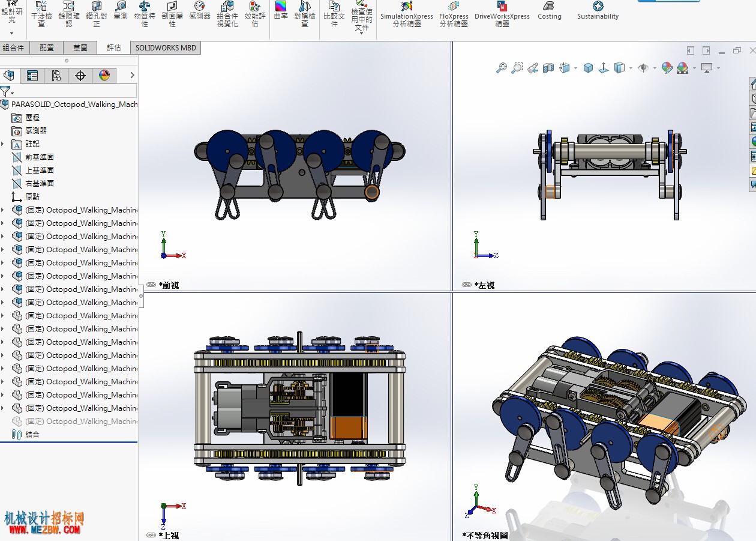Open 剖面屬性 section properties
756x541 pixels.
(x=172, y=14)
